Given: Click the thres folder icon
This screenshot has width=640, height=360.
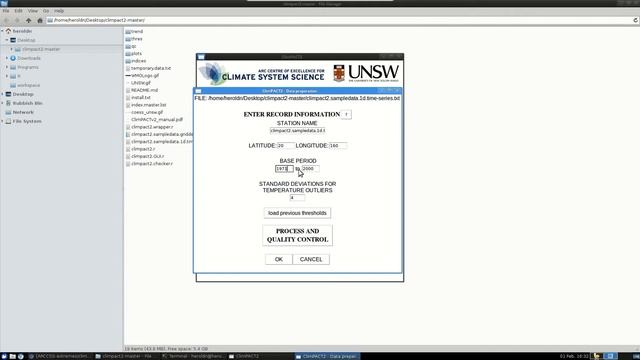Looking at the screenshot, I should pos(128,39).
